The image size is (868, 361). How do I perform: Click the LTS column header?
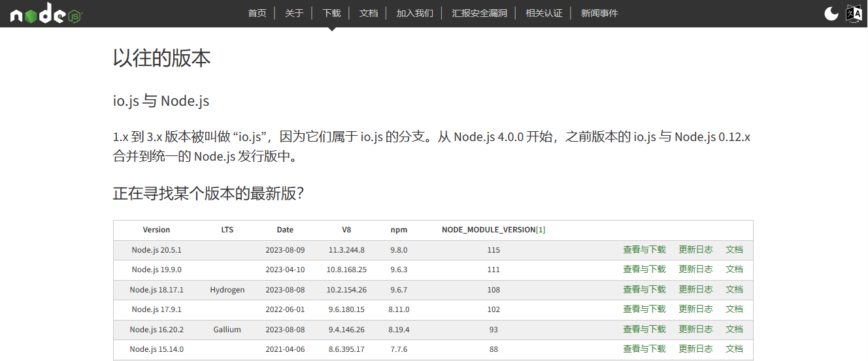227,230
